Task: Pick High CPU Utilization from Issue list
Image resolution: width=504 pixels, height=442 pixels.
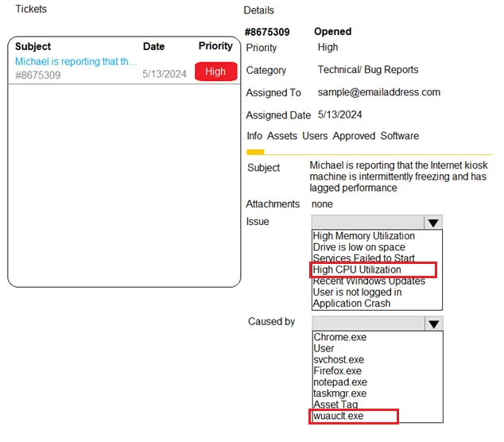Action: tap(357, 269)
